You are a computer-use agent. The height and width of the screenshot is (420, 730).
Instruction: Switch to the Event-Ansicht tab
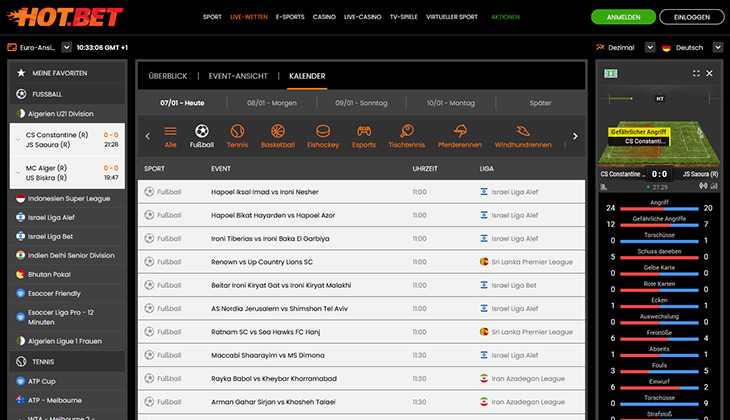tap(238, 76)
